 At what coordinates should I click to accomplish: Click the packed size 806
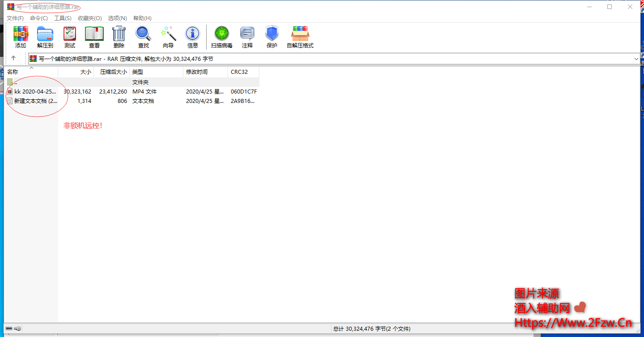(x=123, y=101)
